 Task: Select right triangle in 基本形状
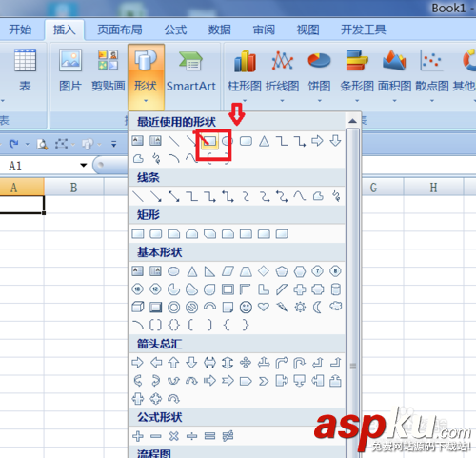(x=209, y=271)
